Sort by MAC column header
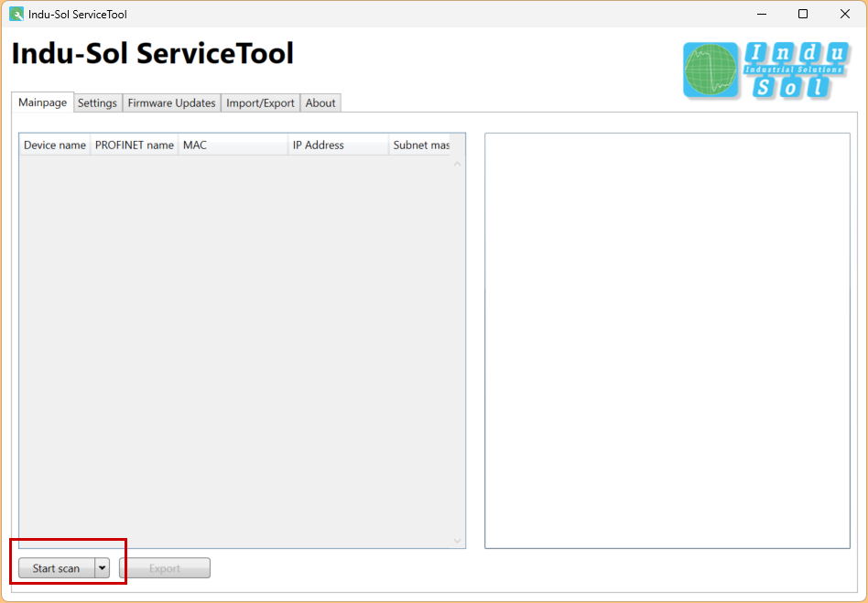This screenshot has height=603, width=868. coord(233,145)
